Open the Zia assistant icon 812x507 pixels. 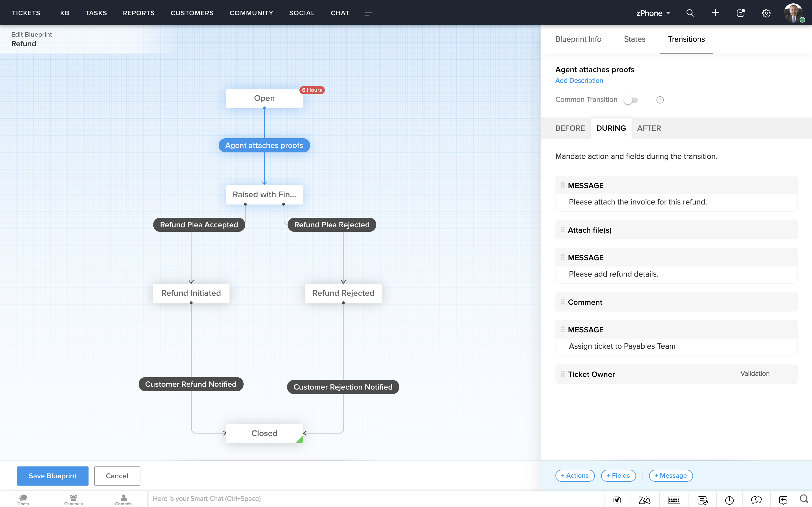coord(644,500)
